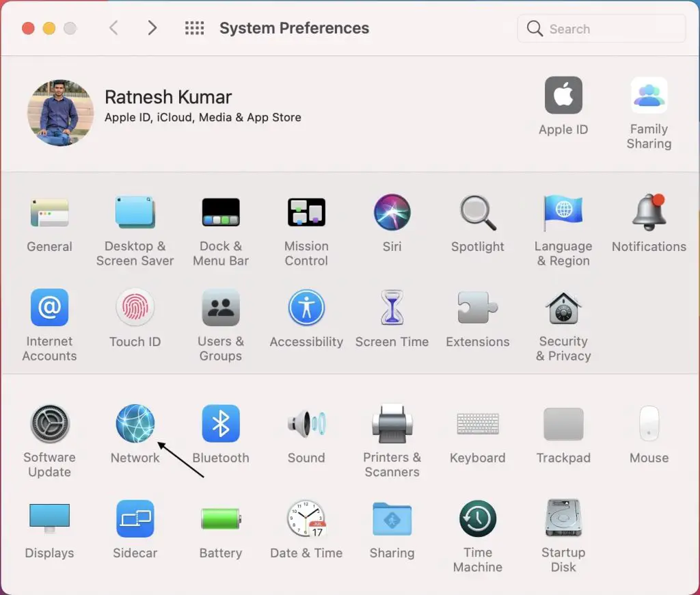Viewport: 700px width, 595px height.
Task: Open Mission Control settings
Action: (306, 212)
